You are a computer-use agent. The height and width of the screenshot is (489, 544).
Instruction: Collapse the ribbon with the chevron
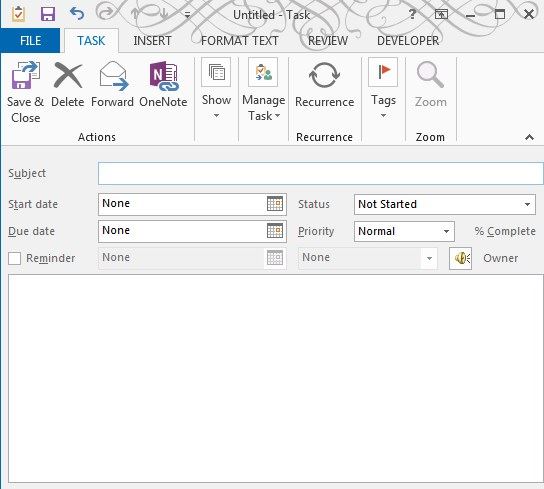click(529, 137)
